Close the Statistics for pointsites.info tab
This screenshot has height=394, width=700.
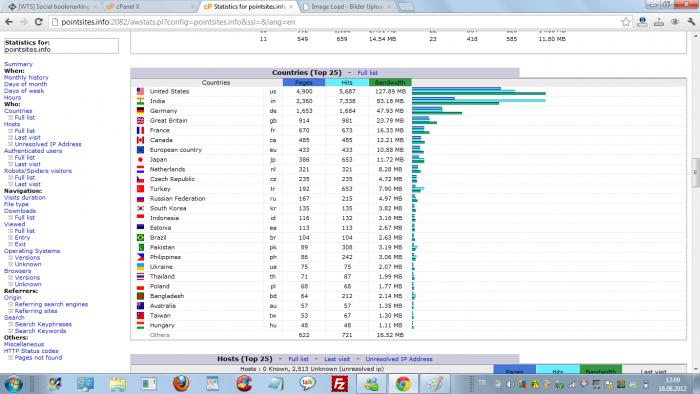point(291,7)
